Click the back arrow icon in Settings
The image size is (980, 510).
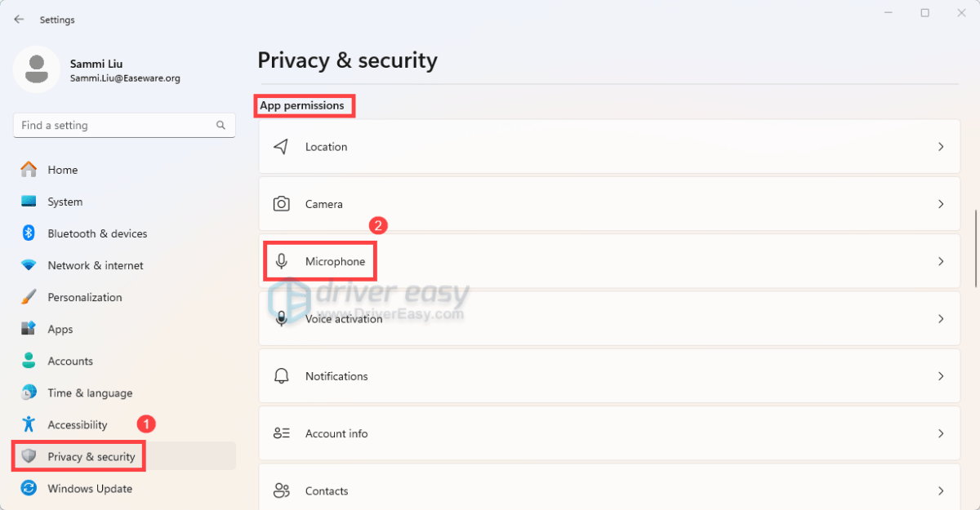[x=19, y=19]
